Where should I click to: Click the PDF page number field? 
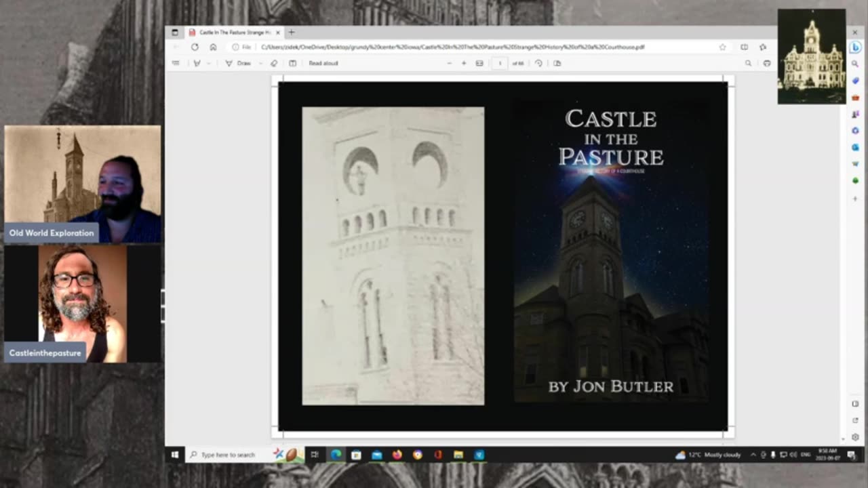(500, 63)
